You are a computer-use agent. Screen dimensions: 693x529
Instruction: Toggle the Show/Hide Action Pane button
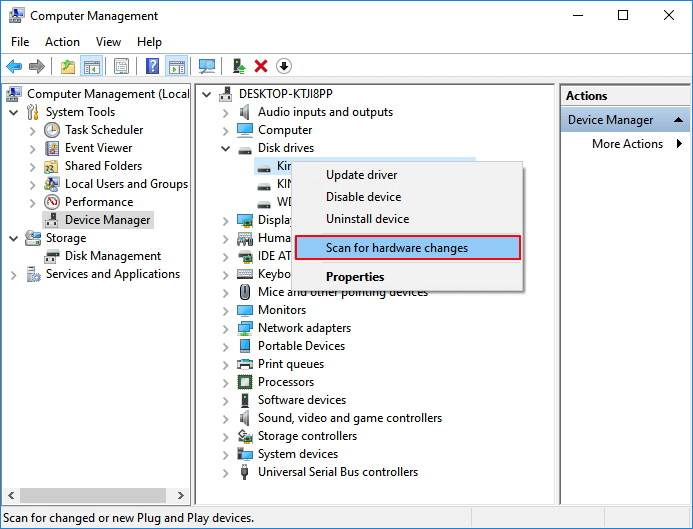click(x=176, y=66)
